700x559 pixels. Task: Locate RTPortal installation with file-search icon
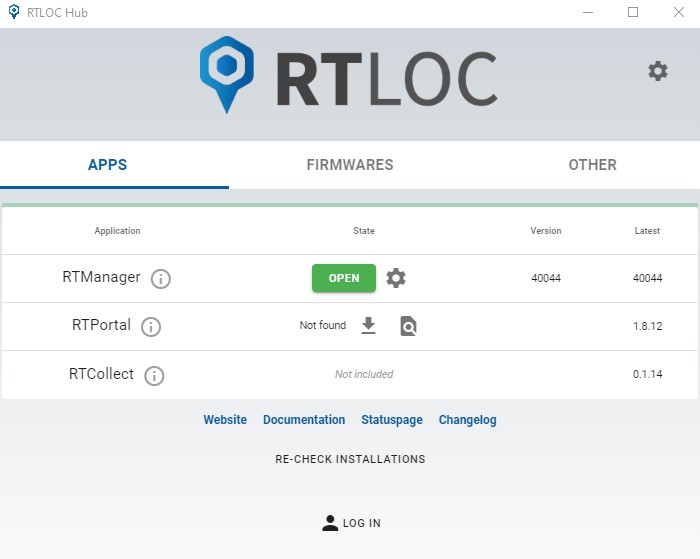(408, 326)
